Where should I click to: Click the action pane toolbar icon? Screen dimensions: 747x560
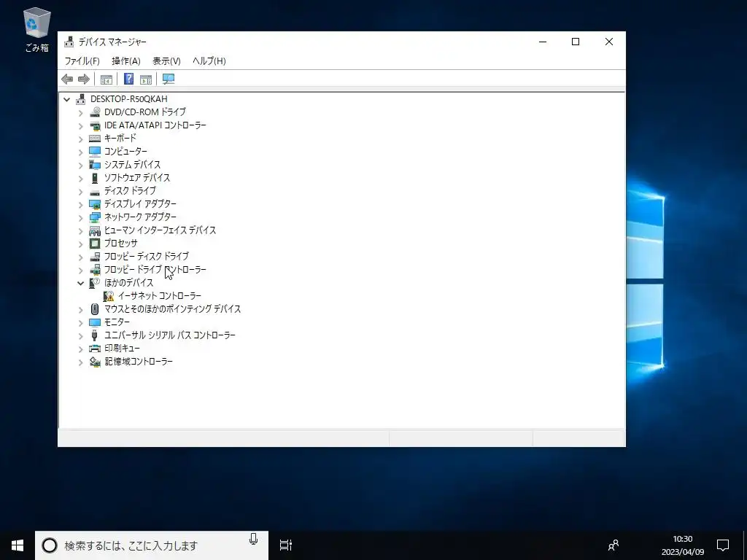coord(146,79)
